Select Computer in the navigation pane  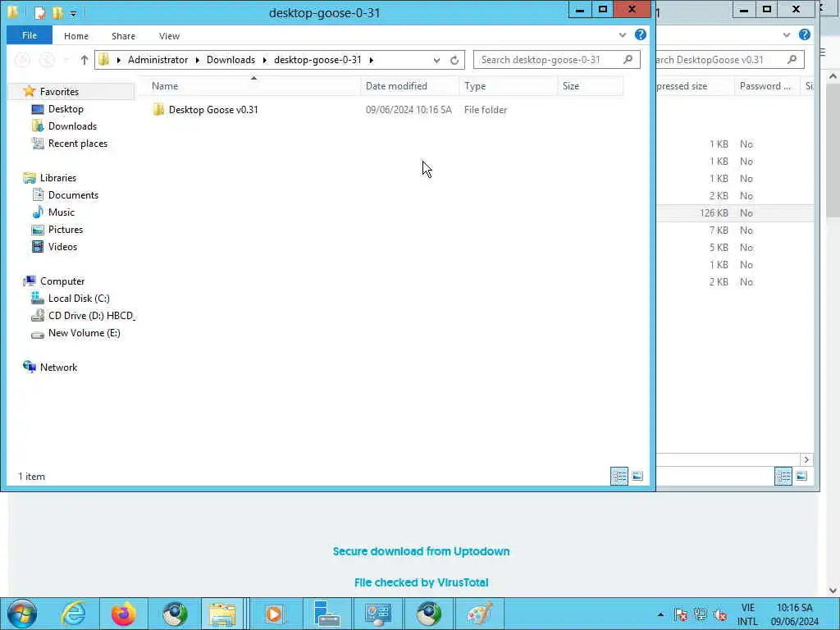[62, 281]
